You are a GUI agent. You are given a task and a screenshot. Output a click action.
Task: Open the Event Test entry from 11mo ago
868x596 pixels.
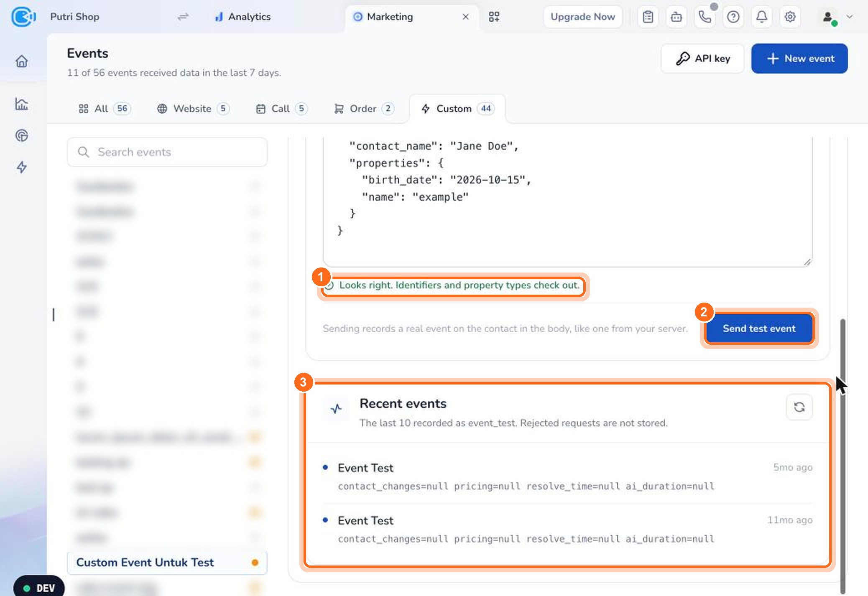tap(567, 529)
